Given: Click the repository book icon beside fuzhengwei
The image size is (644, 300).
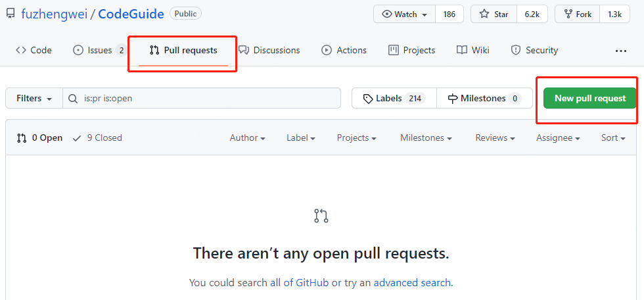Looking at the screenshot, I should point(11,14).
